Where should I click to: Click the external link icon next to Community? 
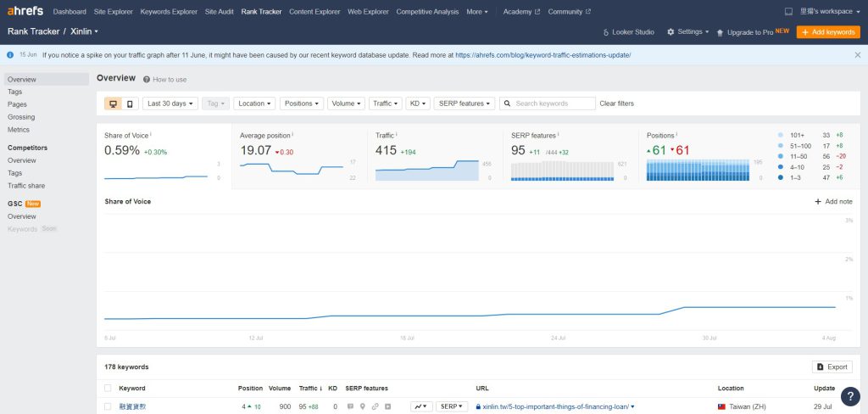(588, 12)
